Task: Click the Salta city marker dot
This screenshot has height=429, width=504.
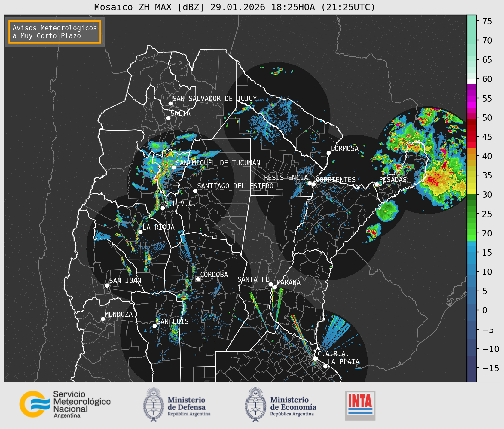Action: pyautogui.click(x=169, y=118)
